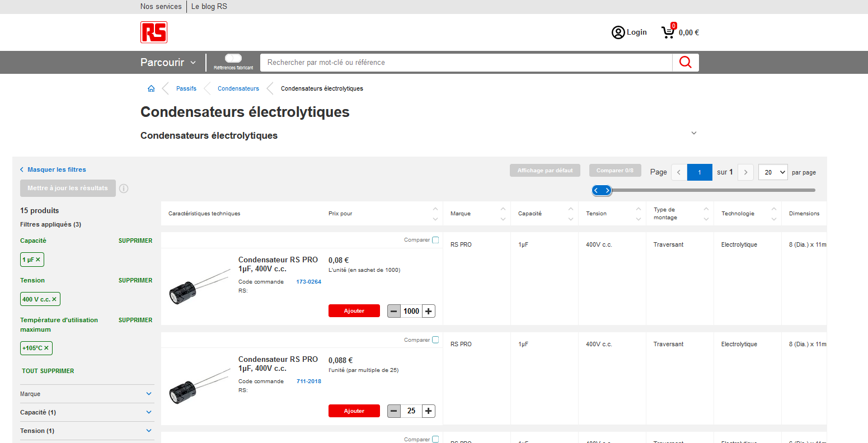Click horizontal column scroll slider handle

coord(602,190)
